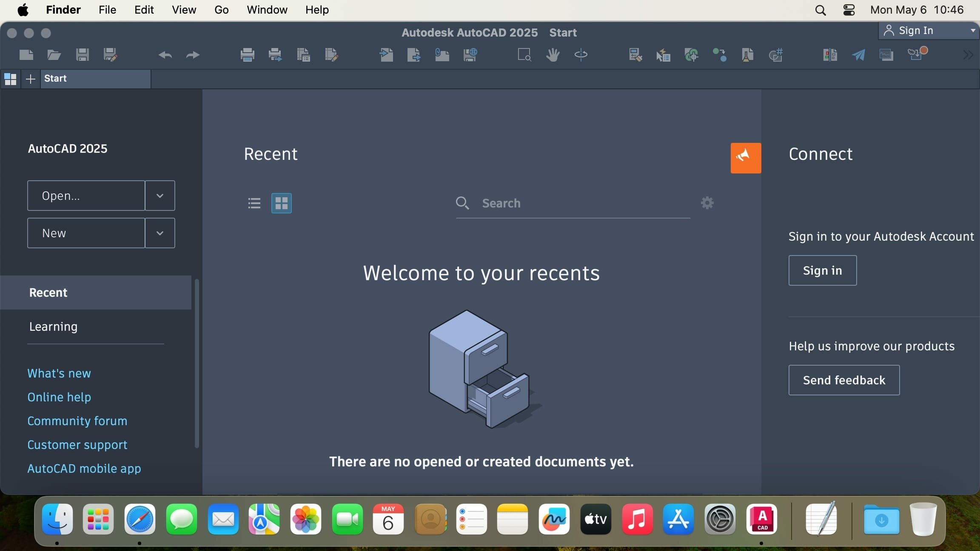
Task: Click the Batch Publish printer icon
Action: click(x=275, y=55)
